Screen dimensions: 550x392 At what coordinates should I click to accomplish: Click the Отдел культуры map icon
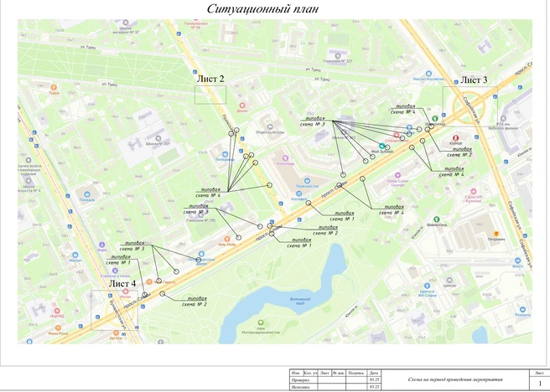270,126
